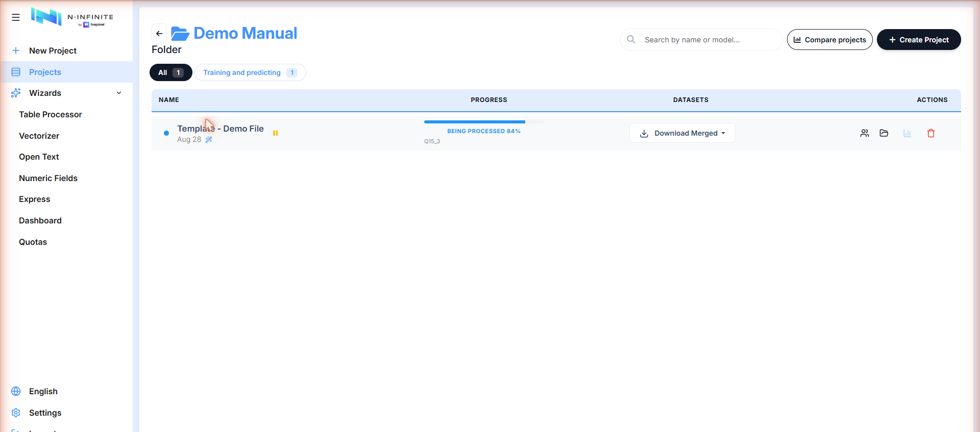Screen dimensions: 980x432
Task: Open Settings from sidebar
Action: pyautogui.click(x=45, y=413)
